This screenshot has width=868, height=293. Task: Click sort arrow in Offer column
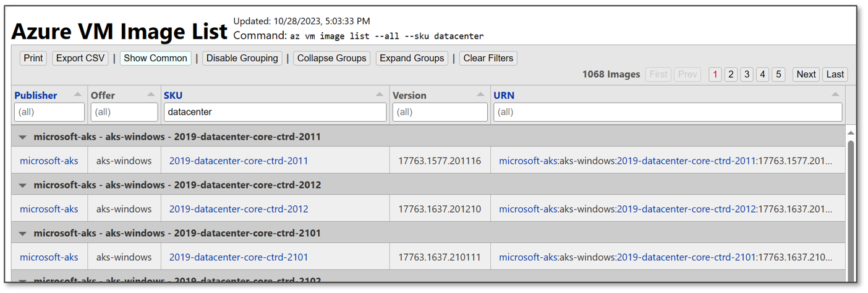tap(151, 95)
